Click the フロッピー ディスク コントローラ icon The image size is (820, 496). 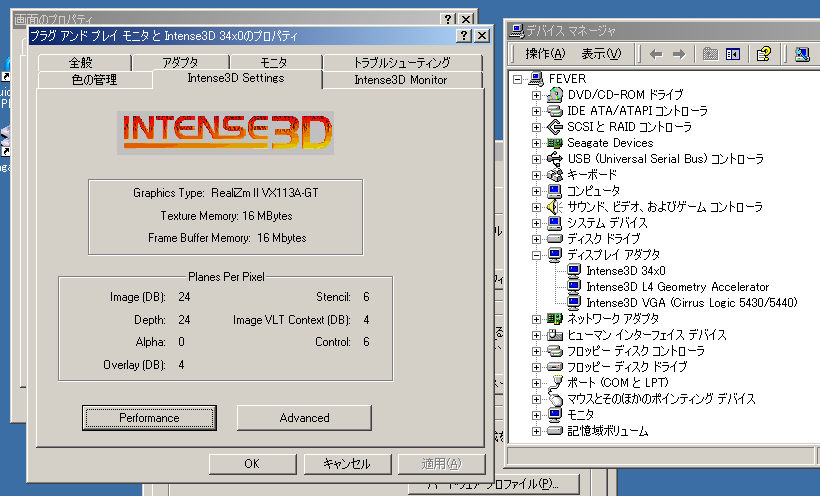(554, 351)
